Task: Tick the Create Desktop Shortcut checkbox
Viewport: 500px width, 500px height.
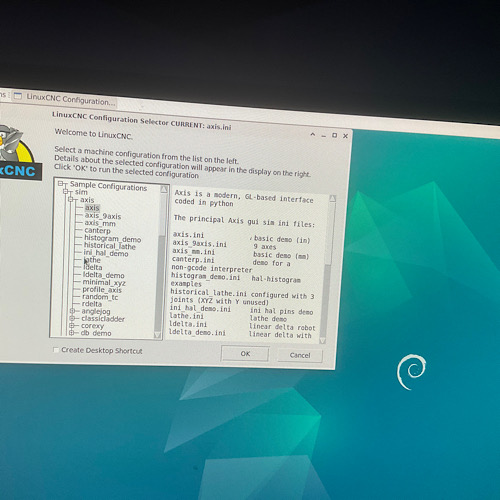Action: point(56,350)
